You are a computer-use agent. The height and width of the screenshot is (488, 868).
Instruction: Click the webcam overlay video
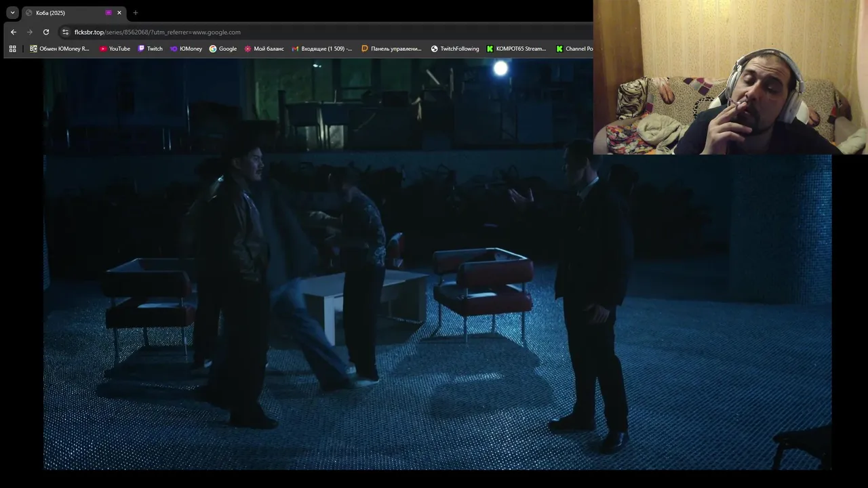[x=730, y=77]
